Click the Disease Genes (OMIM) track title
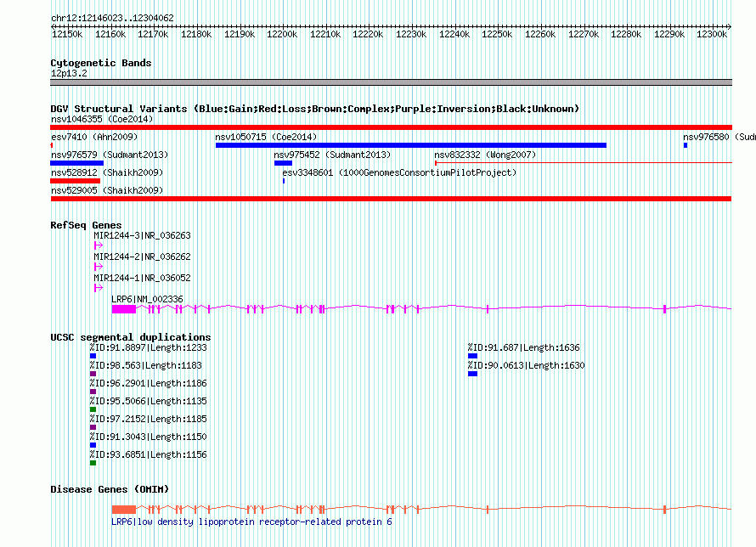This screenshot has width=756, height=547. 110,489
